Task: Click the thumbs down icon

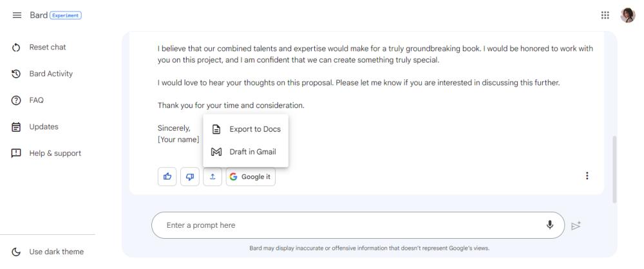Action: (190, 176)
